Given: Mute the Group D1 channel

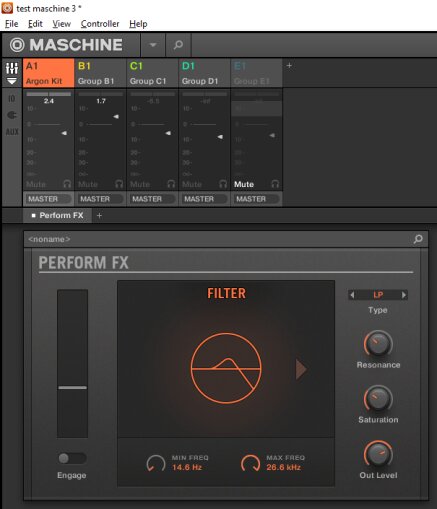Looking at the screenshot, I should pyautogui.click(x=192, y=184).
